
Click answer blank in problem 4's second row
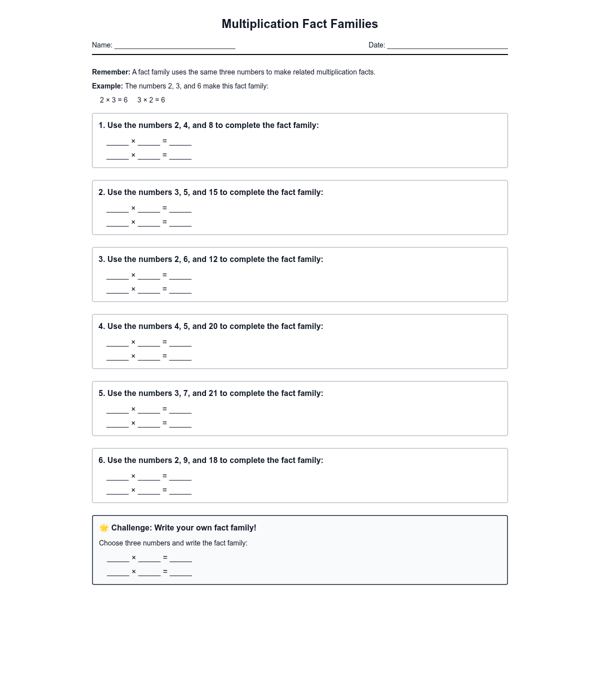click(180, 356)
